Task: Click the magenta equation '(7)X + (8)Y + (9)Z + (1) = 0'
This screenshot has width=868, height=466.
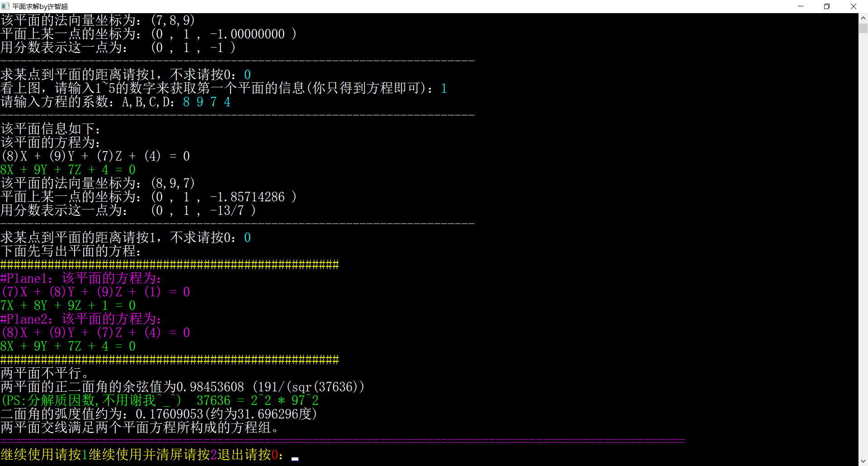Action: pyautogui.click(x=95, y=292)
